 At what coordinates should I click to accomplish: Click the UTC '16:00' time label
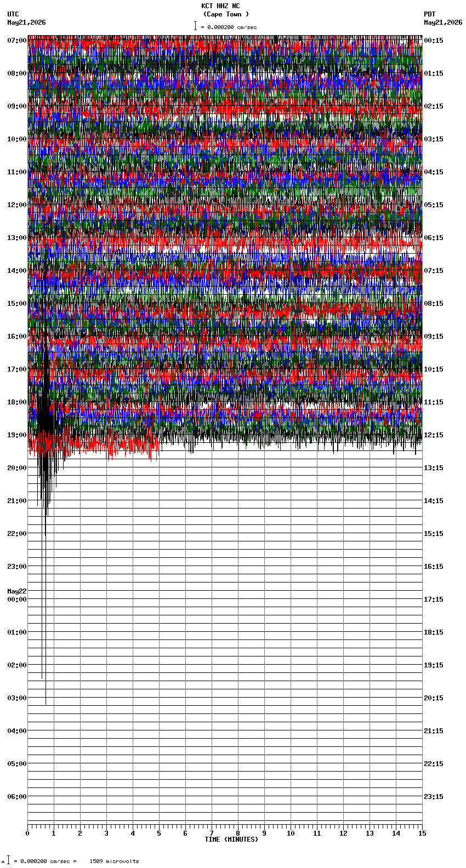point(17,336)
